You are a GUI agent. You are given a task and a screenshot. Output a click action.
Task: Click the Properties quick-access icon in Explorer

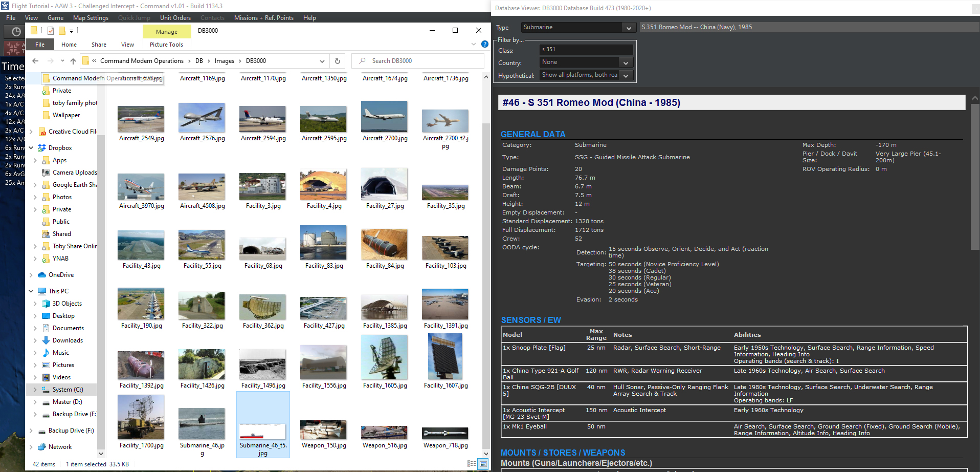pos(51,31)
